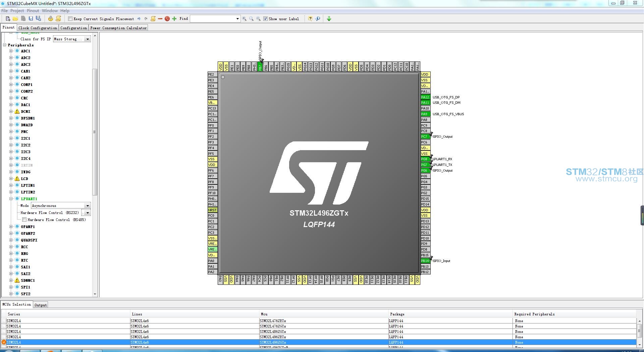Expand the ADC1 tree node
Viewport: 644px width, 352px height.
click(x=11, y=51)
